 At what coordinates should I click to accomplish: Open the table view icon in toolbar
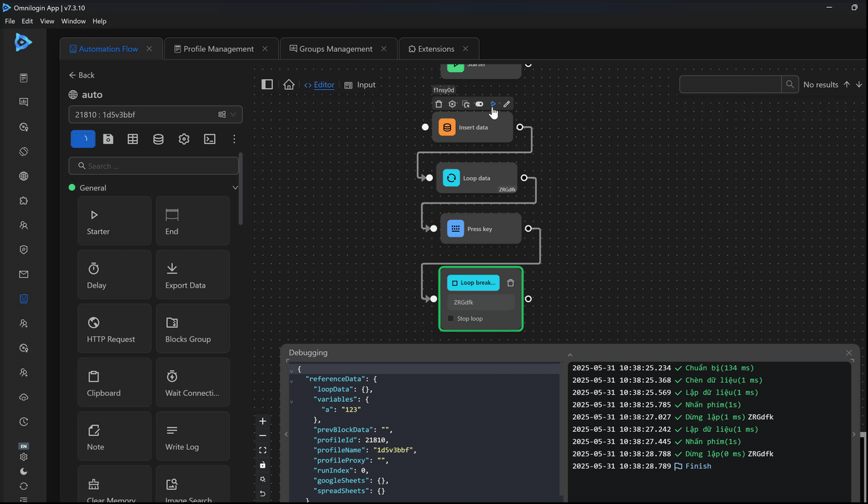click(x=133, y=139)
